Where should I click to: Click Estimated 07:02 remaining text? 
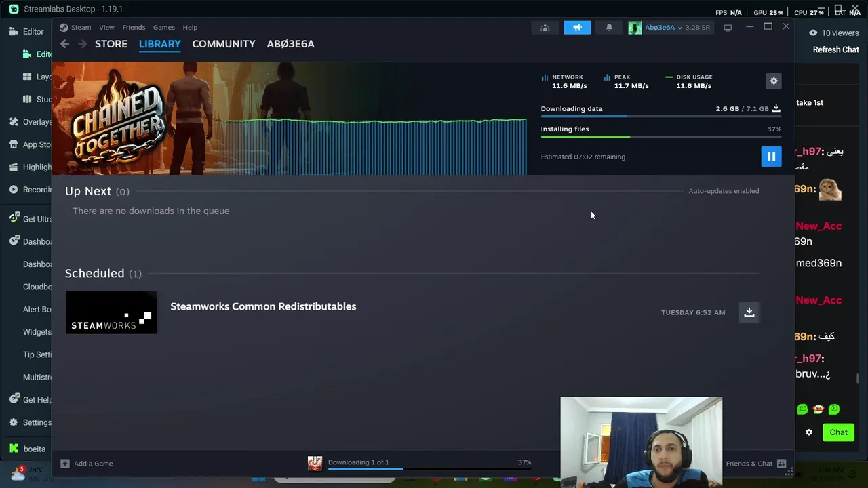pos(583,157)
